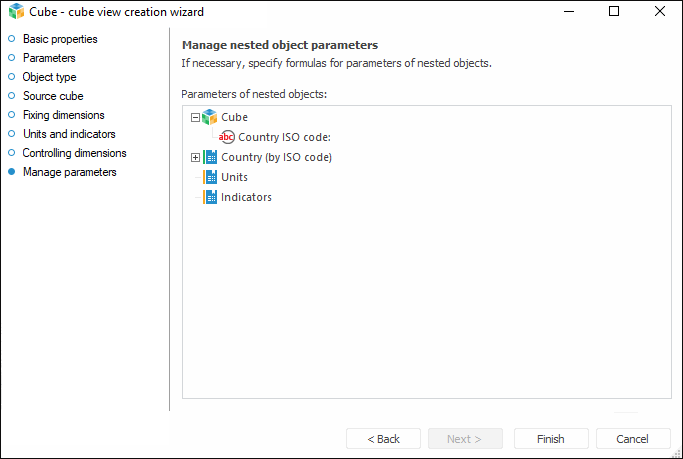This screenshot has width=683, height=459.
Task: Click the Indicators dimension icon
Action: pyautogui.click(x=210, y=197)
